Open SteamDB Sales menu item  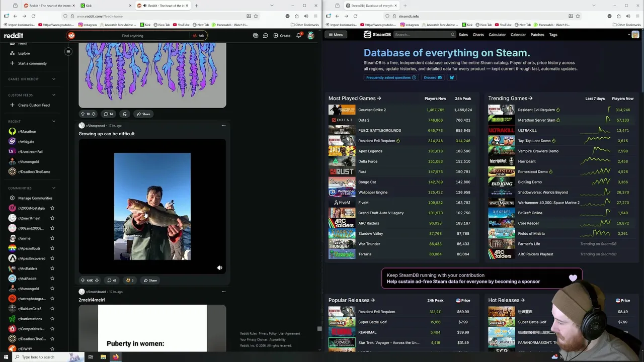tap(463, 35)
